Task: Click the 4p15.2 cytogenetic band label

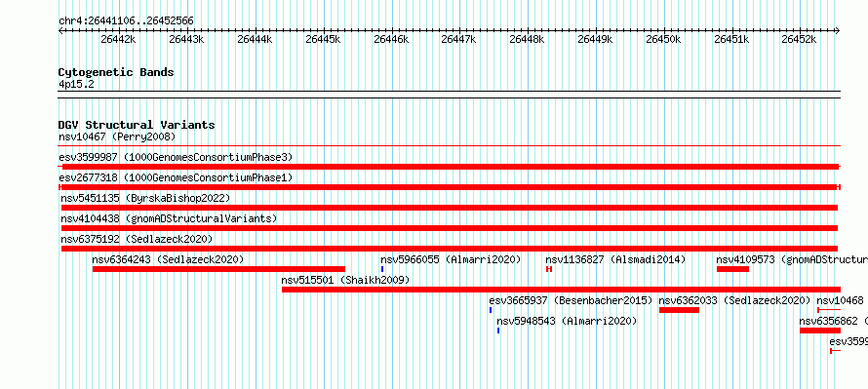Action: 76,84
